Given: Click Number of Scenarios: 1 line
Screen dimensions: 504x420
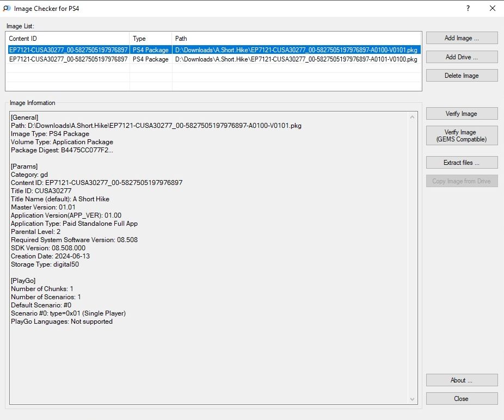Looking at the screenshot, I should coord(46,297).
